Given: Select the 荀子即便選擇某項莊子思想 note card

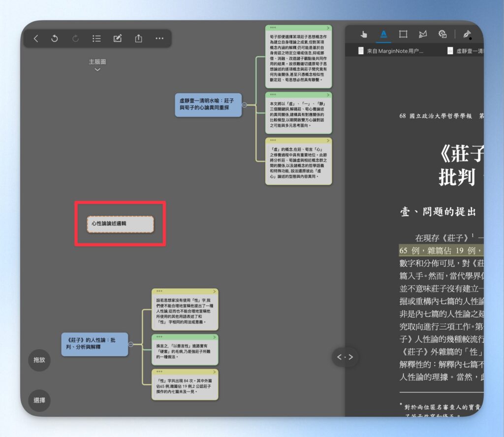Looking at the screenshot, I should [x=299, y=57].
